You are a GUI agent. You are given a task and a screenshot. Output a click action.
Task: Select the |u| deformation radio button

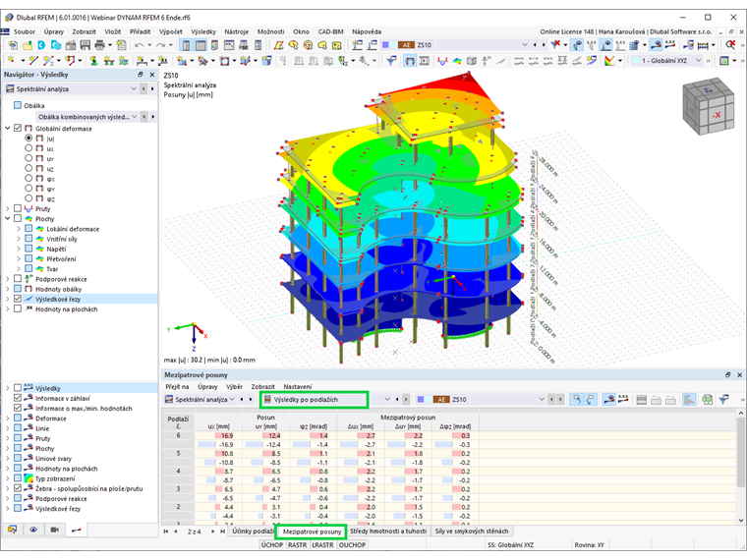(x=29, y=139)
